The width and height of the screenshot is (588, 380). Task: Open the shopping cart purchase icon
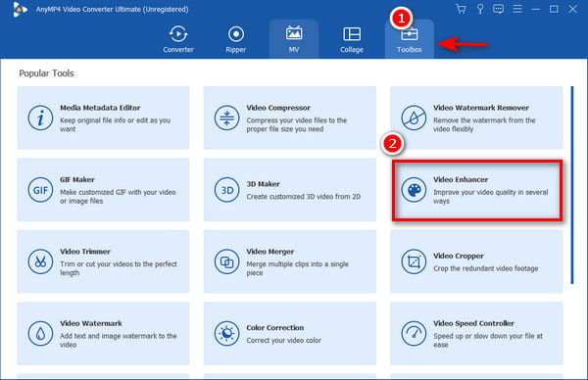pyautogui.click(x=461, y=9)
